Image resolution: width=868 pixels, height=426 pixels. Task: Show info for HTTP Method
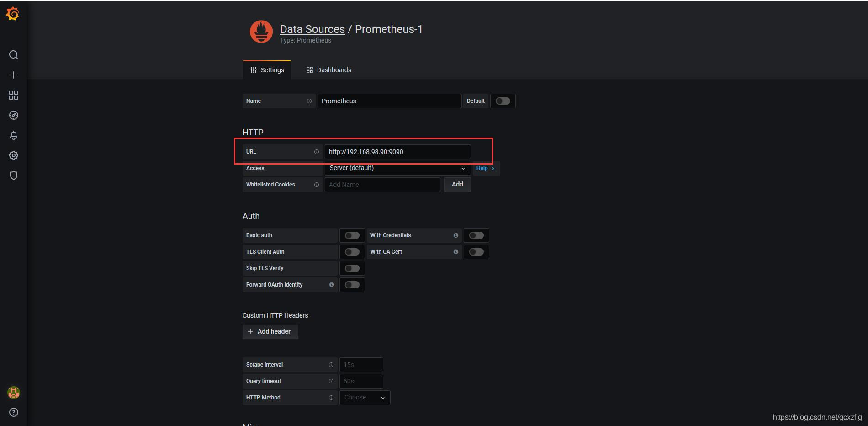pos(331,398)
